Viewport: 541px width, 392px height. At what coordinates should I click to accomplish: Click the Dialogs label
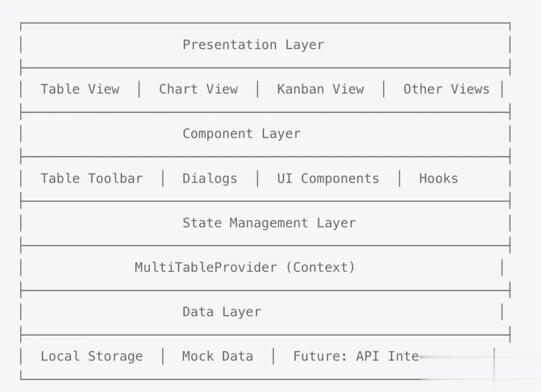tap(209, 179)
